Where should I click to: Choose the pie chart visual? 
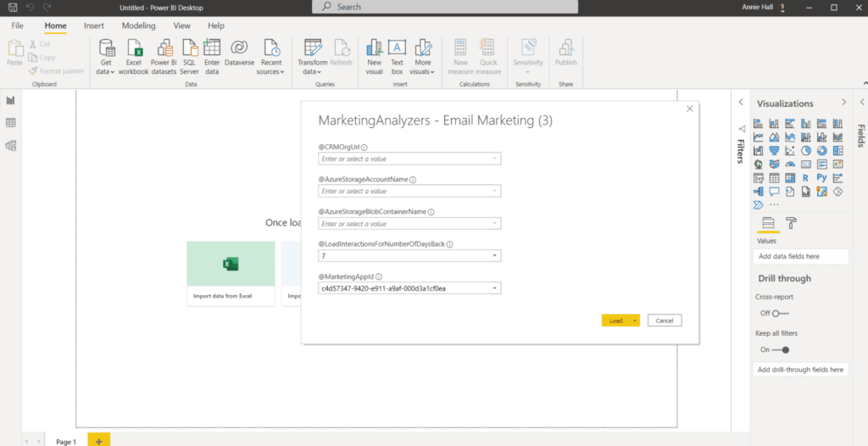(806, 151)
